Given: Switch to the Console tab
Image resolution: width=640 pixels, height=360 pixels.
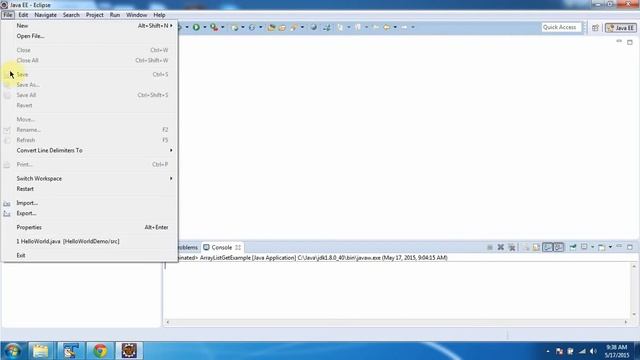Looking at the screenshot, I should point(222,247).
